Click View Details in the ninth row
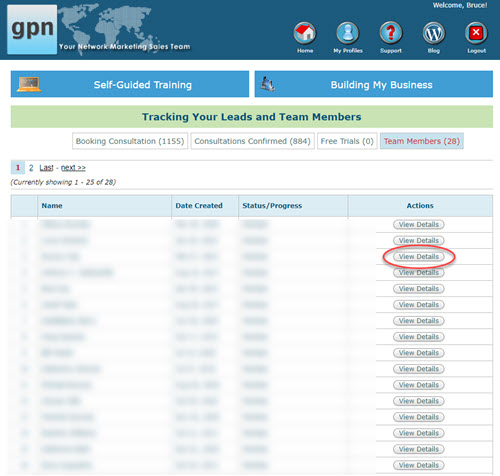Viewport: 500px width, 476px height. pyautogui.click(x=419, y=353)
